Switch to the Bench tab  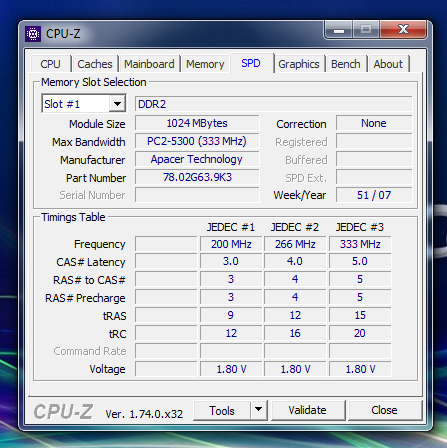[346, 64]
